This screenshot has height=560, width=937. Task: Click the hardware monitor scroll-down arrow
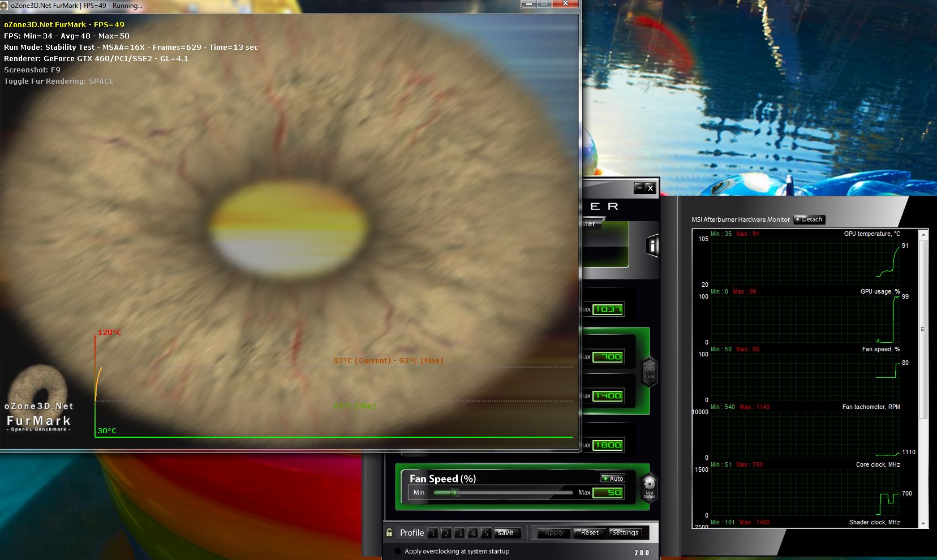924,524
